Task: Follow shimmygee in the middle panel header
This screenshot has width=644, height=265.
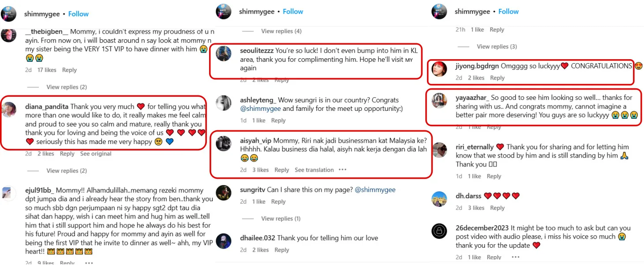Action: [x=293, y=11]
